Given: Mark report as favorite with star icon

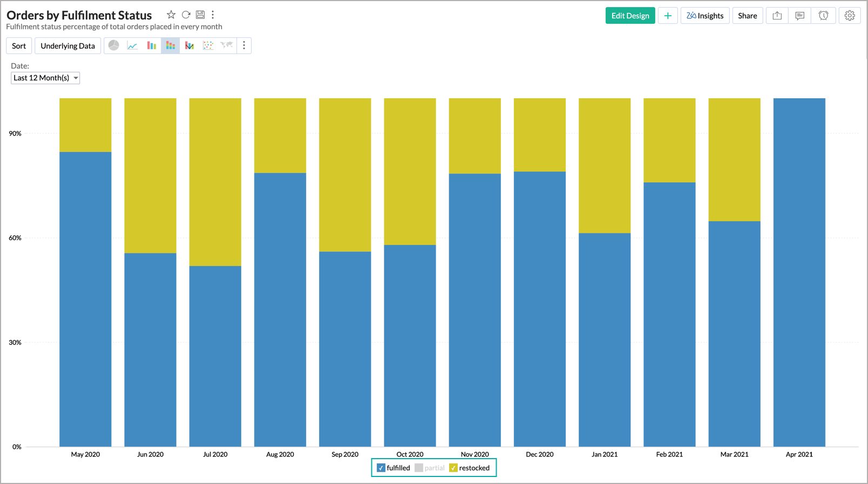Looking at the screenshot, I should point(171,15).
